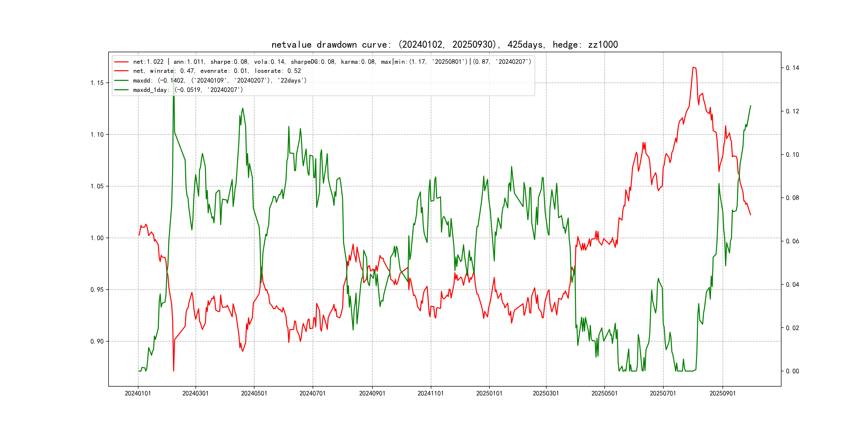Click the 20250701 x-axis date label
This screenshot has height=434, width=868.
tap(663, 393)
